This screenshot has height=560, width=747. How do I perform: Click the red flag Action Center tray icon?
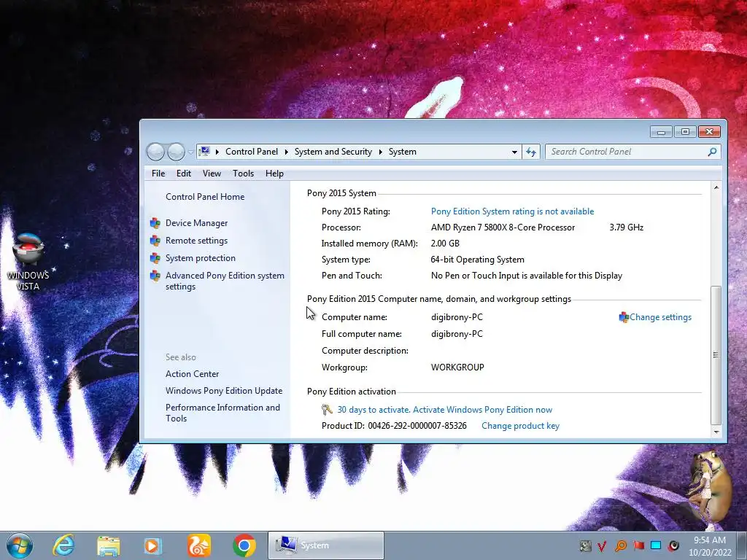638,545
